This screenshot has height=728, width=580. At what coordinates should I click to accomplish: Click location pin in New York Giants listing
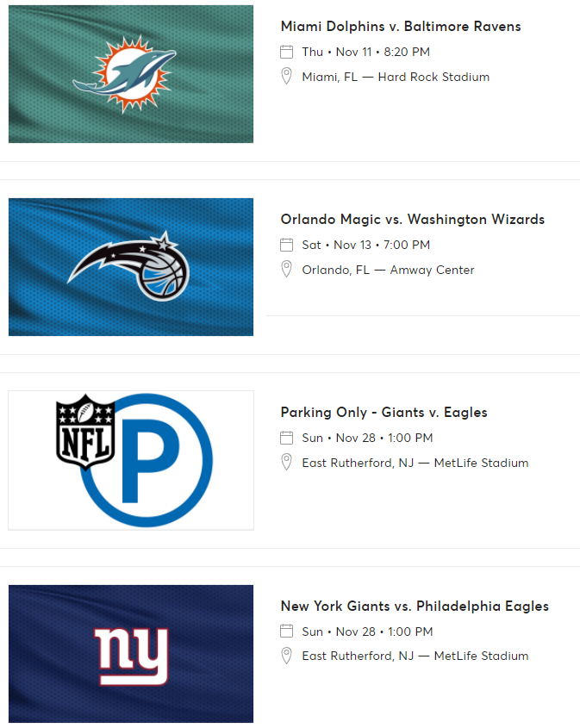pos(287,656)
